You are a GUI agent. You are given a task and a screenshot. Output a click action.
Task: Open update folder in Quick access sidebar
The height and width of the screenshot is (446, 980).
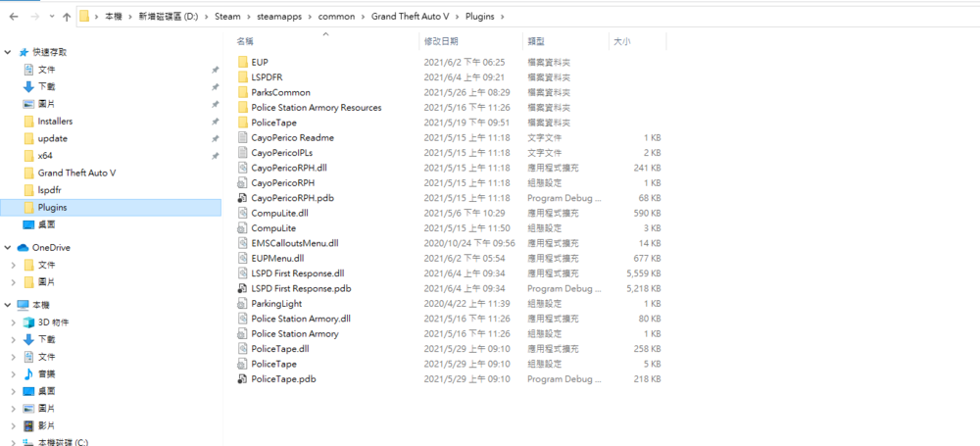click(x=53, y=138)
